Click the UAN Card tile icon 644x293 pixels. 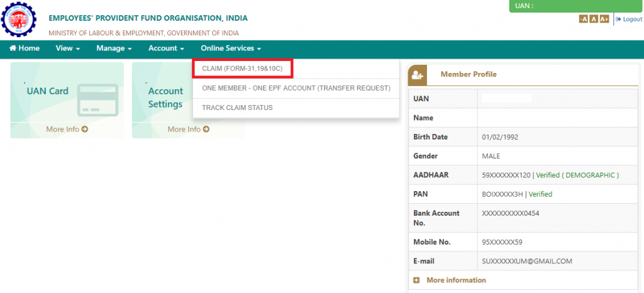point(92,99)
